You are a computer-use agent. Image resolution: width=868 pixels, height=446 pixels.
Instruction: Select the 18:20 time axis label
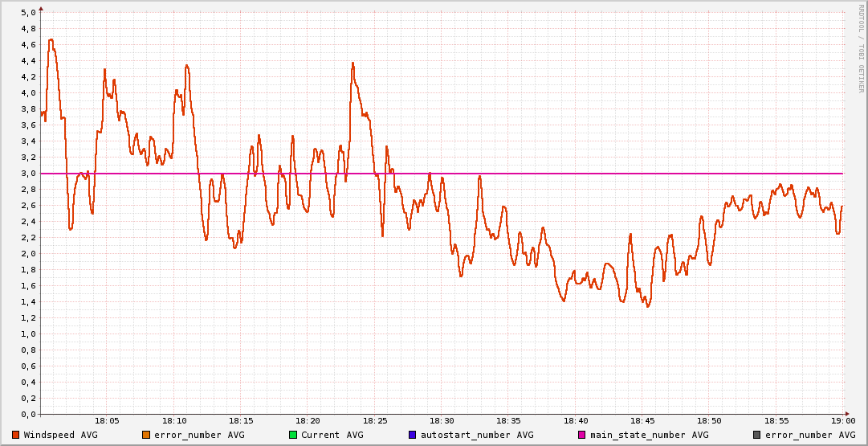point(308,420)
